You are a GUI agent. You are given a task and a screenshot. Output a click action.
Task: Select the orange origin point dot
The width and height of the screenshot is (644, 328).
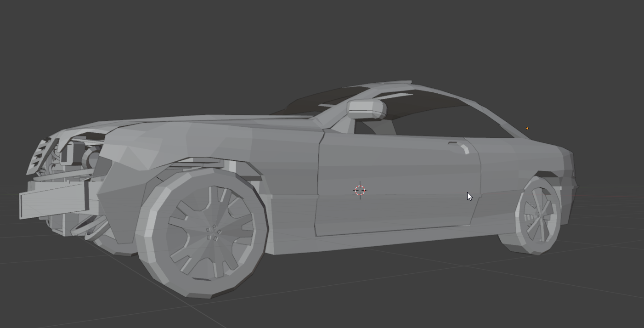tap(527, 129)
